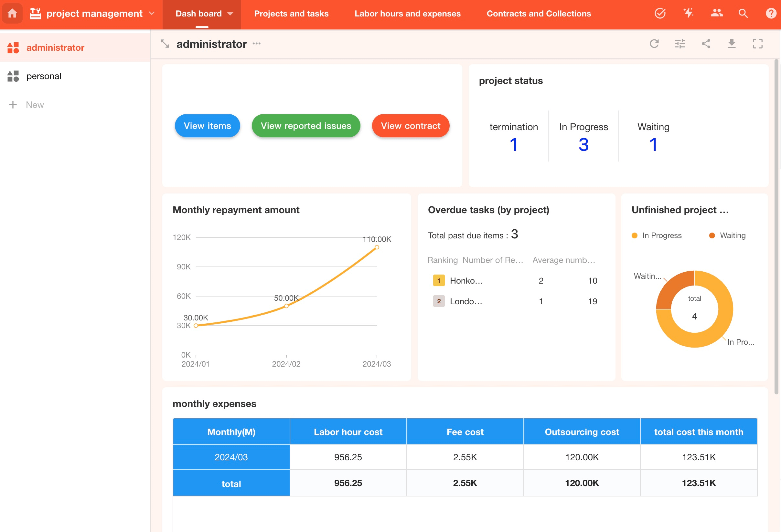Open Contracts and Collections tab
Image resolution: width=781 pixels, height=532 pixels.
pyautogui.click(x=538, y=14)
